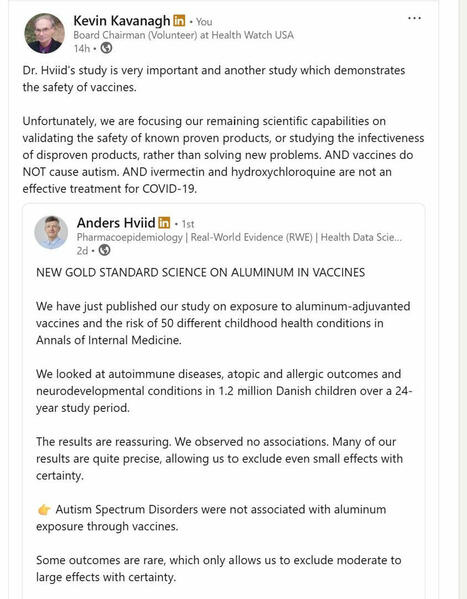Click LinkedIn badge next to Anders Hviid
This screenshot has height=599, width=467.
[x=164, y=222]
